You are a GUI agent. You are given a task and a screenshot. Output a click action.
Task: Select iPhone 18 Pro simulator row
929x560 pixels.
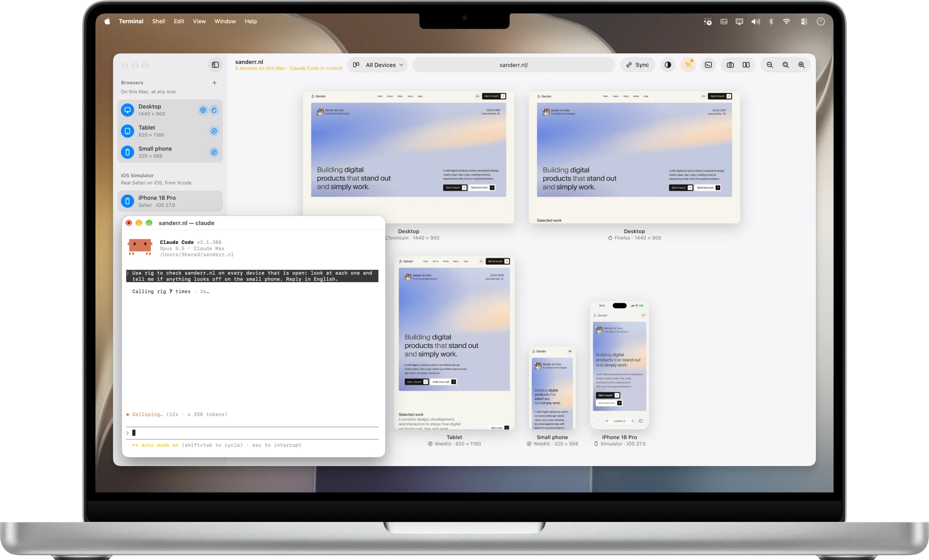click(x=170, y=201)
